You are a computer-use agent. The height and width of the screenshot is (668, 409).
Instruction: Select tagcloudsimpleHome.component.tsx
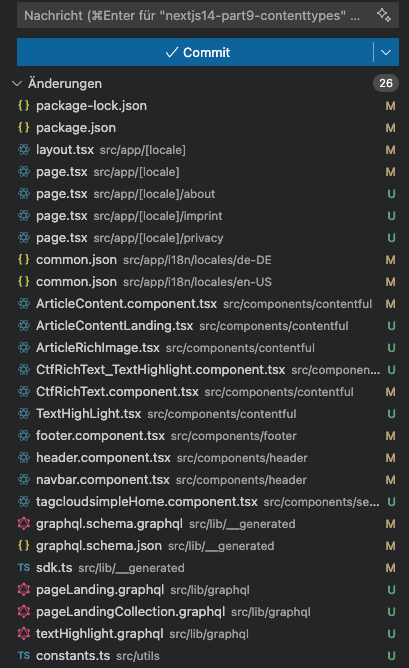coord(147,502)
